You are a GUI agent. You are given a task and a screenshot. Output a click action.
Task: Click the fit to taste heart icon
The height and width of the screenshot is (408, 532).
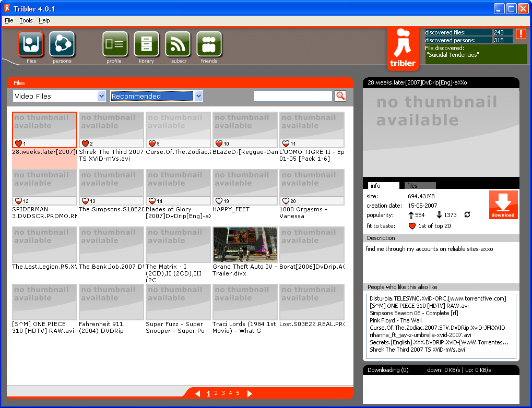(x=412, y=226)
